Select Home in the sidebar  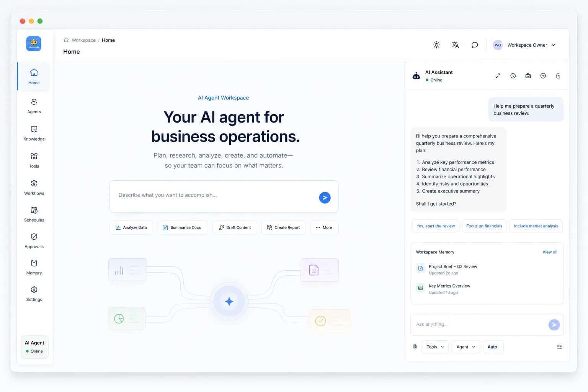point(34,77)
